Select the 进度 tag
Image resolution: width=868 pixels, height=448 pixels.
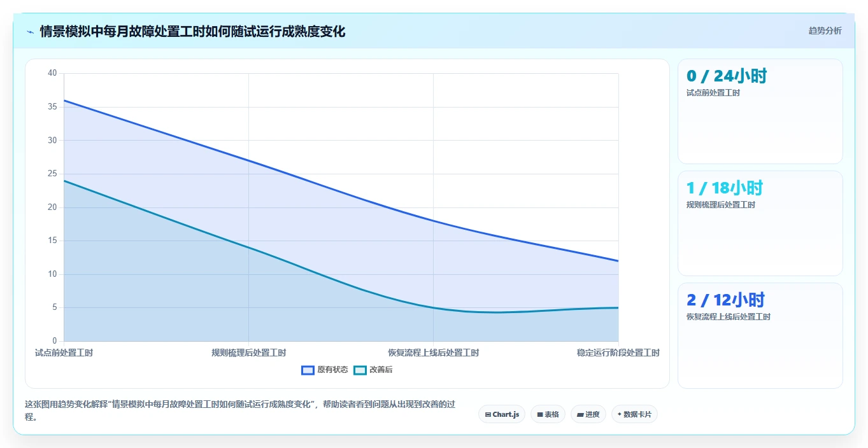588,414
